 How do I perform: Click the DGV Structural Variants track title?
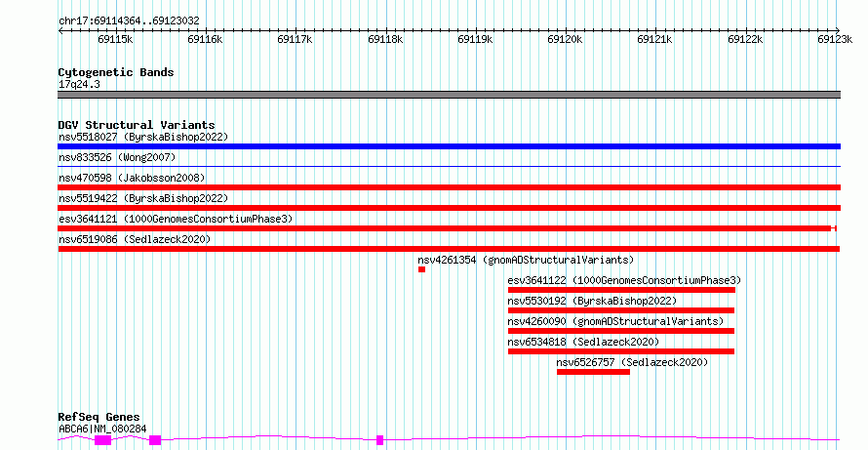click(137, 125)
